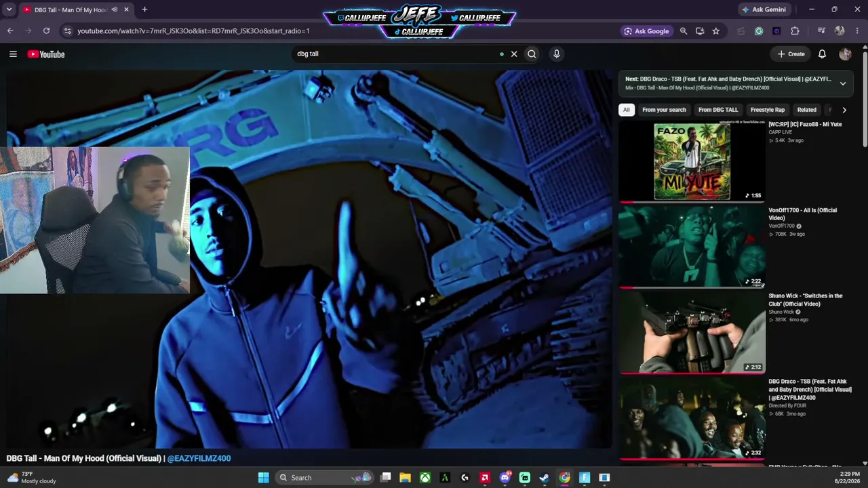Select the From your search chip
The image size is (868, 488).
664,110
